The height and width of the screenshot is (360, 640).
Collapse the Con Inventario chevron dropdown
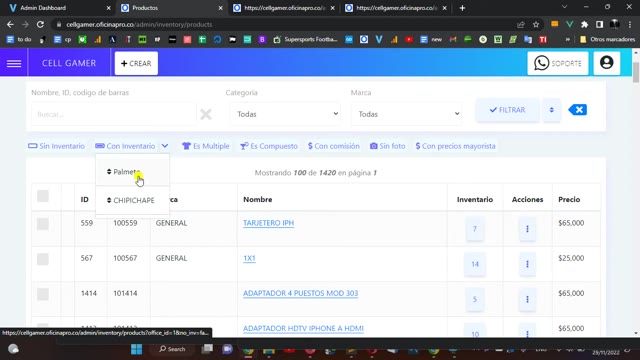click(164, 146)
